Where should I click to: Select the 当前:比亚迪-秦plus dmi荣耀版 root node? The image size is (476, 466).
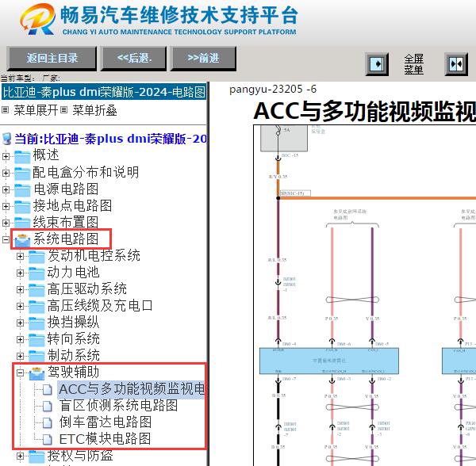[111, 139]
